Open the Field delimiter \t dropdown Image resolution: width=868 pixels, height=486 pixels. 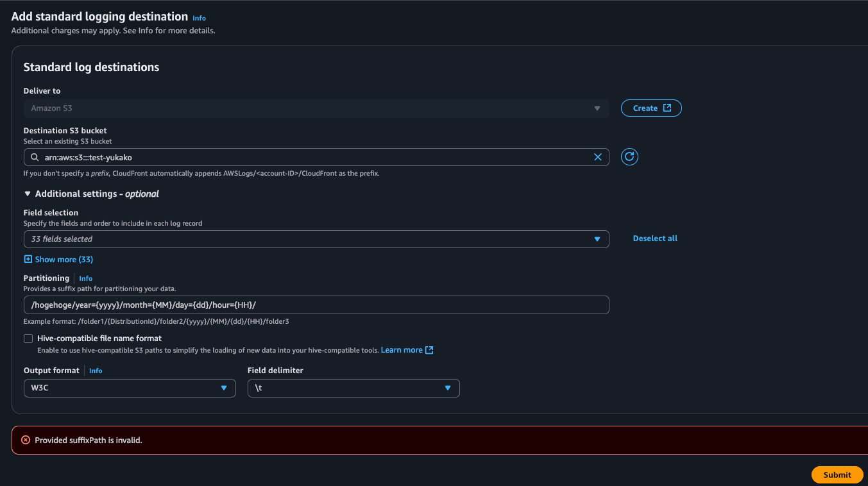click(353, 388)
